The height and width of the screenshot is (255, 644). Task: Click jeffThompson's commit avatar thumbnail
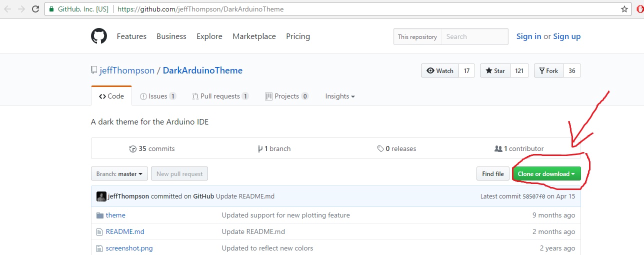(101, 196)
